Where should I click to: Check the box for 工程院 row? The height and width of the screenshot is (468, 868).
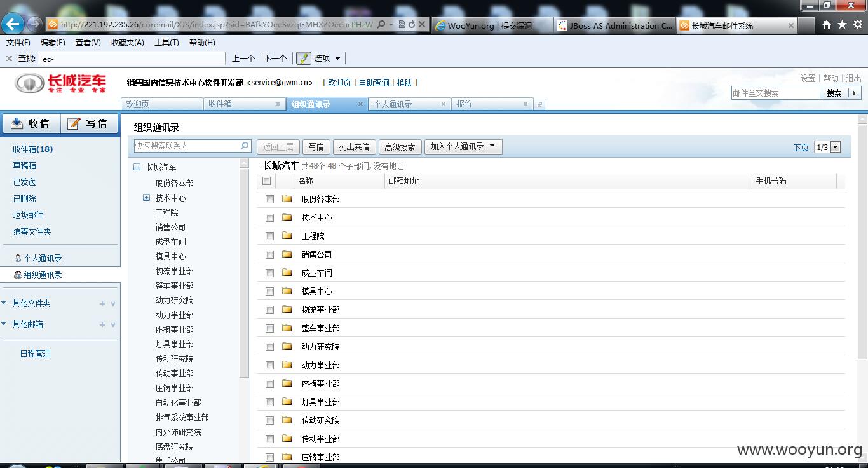click(269, 237)
